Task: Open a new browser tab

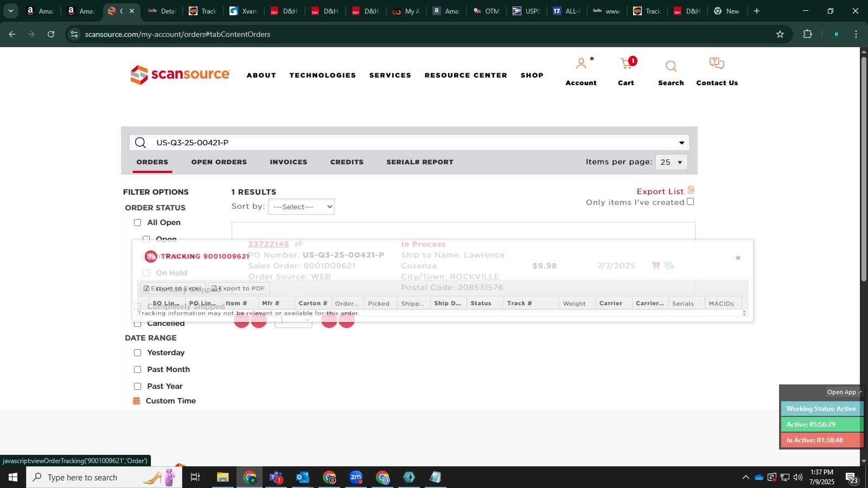Action: (x=757, y=11)
